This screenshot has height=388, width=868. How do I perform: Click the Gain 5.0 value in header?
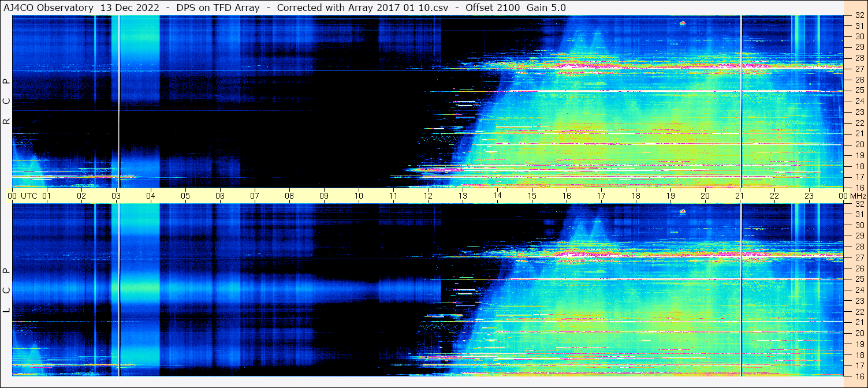coord(546,8)
